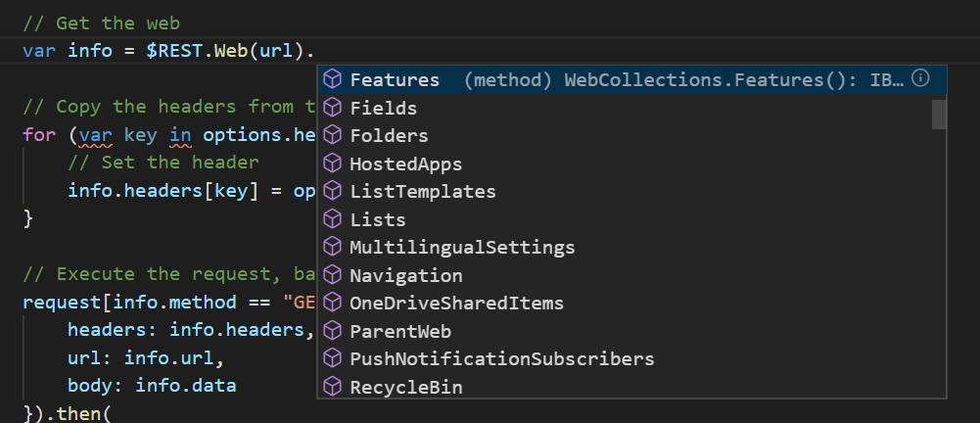Click the cube icon next to HostedApps
The width and height of the screenshot is (980, 423).
[x=332, y=164]
